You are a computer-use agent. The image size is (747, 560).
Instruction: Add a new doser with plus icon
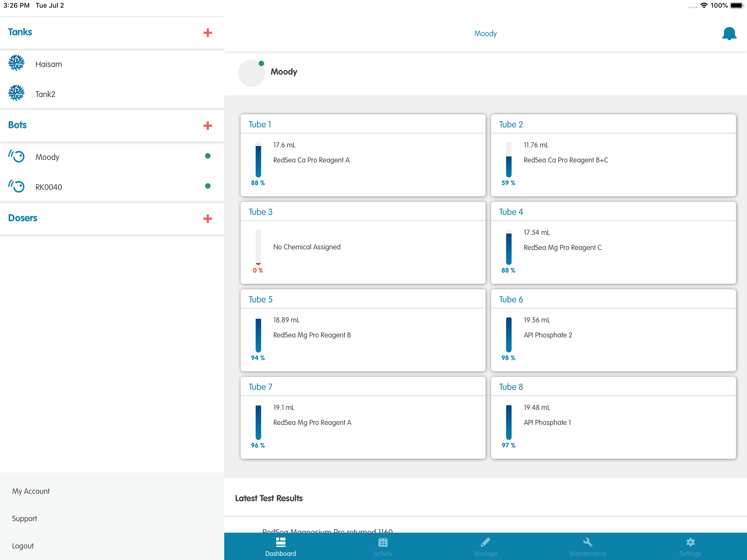(x=207, y=218)
